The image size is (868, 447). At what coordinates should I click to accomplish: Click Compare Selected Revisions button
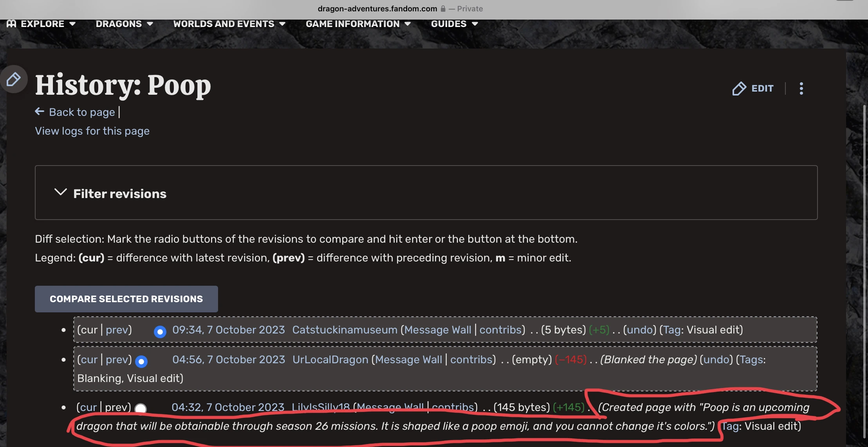click(126, 299)
